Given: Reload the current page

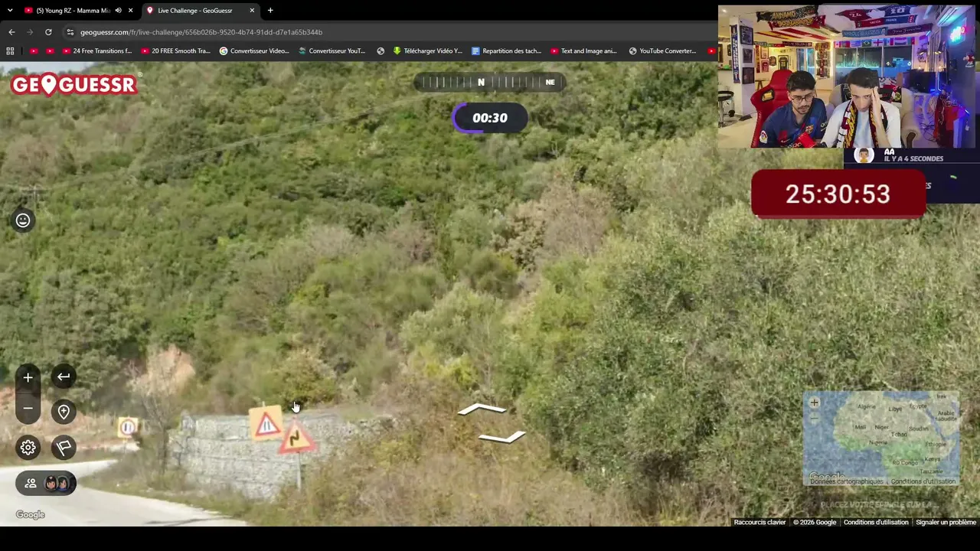Looking at the screenshot, I should [x=48, y=32].
